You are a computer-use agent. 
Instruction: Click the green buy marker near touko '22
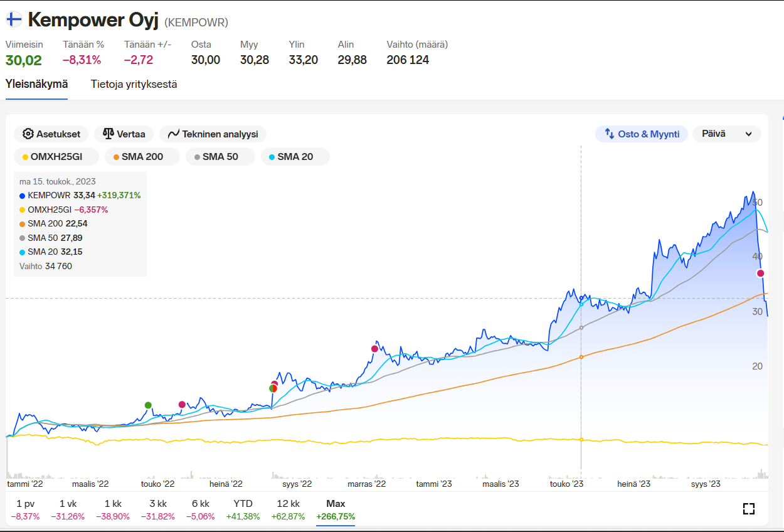(x=148, y=405)
